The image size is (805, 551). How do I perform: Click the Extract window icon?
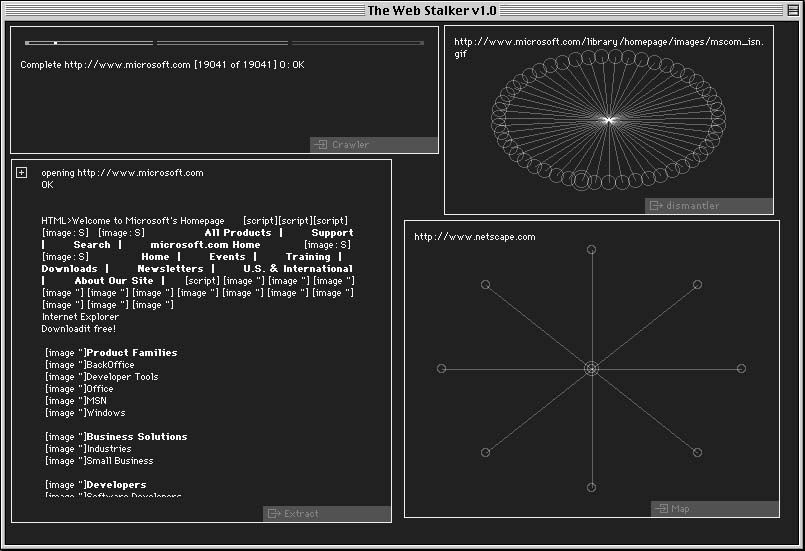tap(274, 514)
